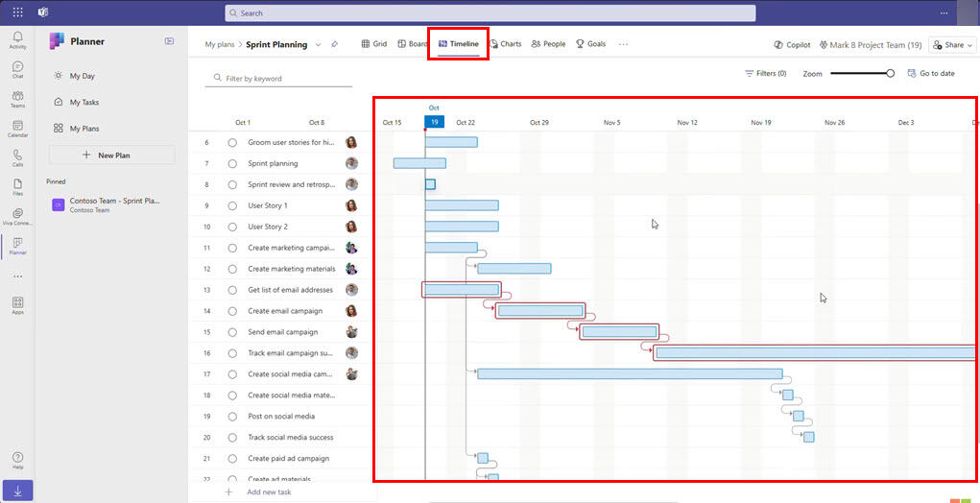The width and height of the screenshot is (980, 503).
Task: Mark Get list of email addresses complete
Action: click(232, 290)
